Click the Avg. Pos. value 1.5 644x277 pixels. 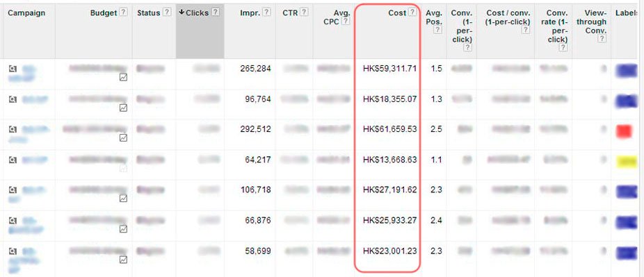click(437, 69)
